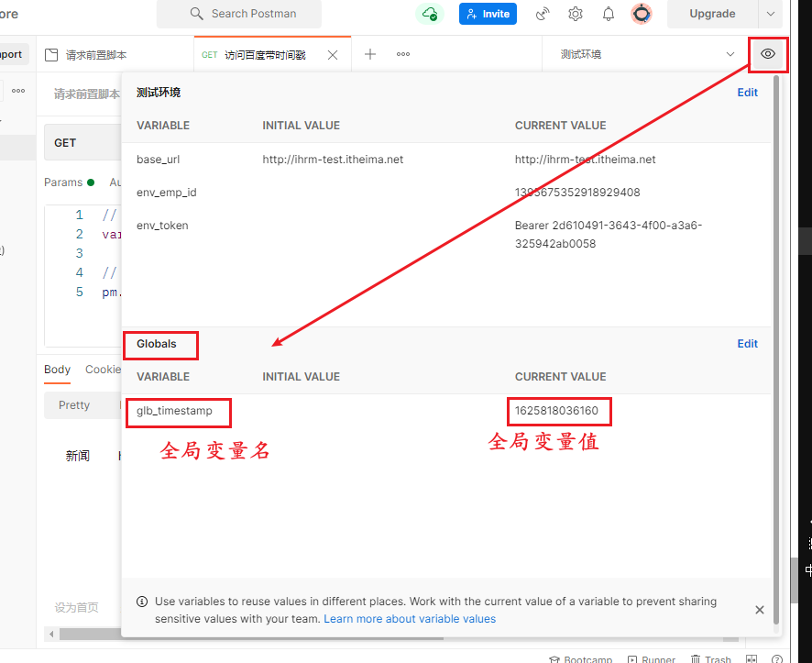
Task: Open the settings gear icon
Action: [x=576, y=14]
